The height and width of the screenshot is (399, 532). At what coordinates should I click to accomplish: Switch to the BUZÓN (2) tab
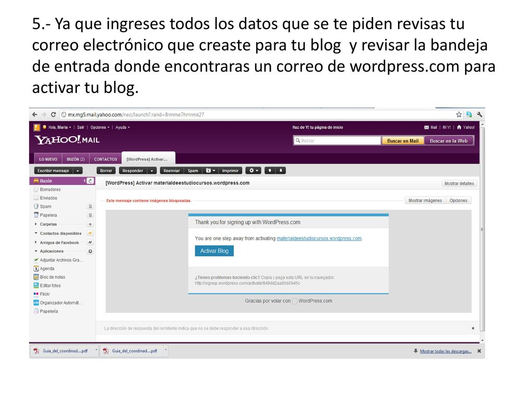[76, 159]
